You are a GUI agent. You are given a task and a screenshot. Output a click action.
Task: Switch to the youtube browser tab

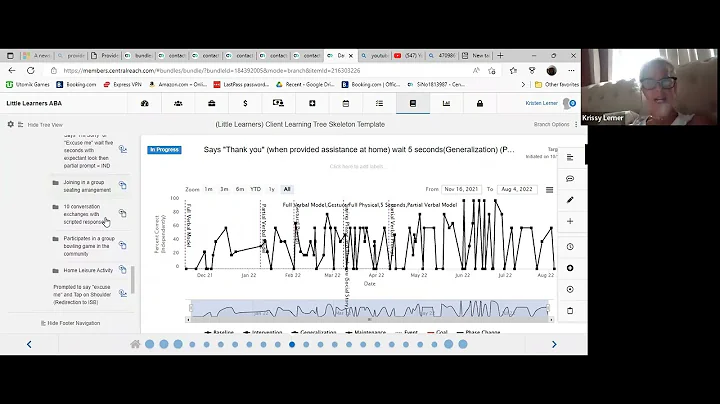tap(375, 56)
